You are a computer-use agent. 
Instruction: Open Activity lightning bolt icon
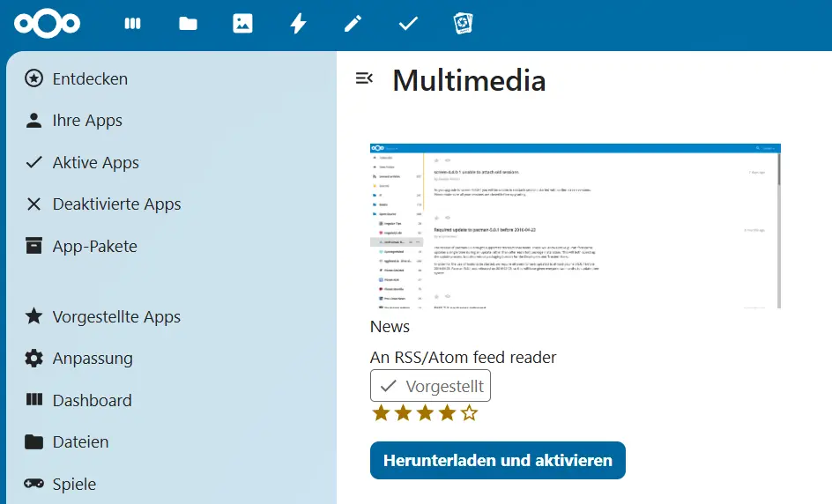click(x=298, y=24)
